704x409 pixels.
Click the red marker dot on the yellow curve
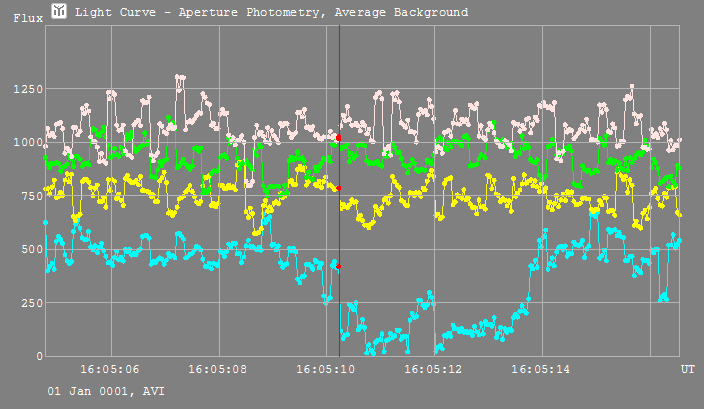point(339,188)
